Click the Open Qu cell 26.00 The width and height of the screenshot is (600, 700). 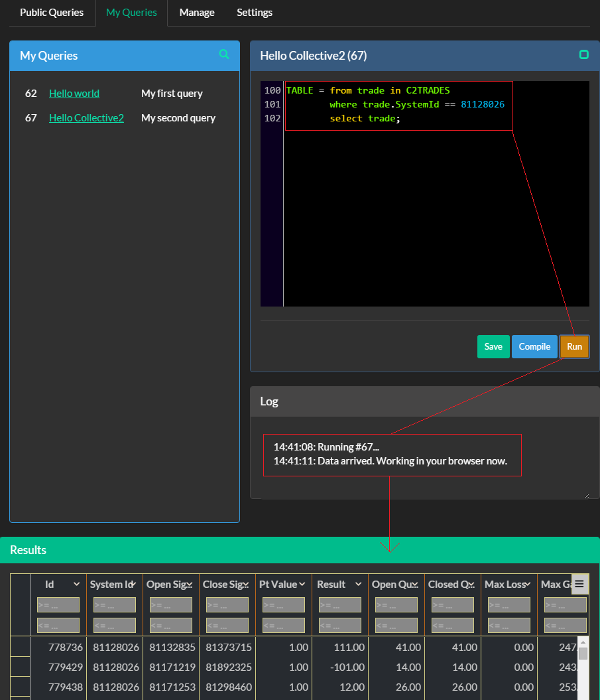[396, 687]
